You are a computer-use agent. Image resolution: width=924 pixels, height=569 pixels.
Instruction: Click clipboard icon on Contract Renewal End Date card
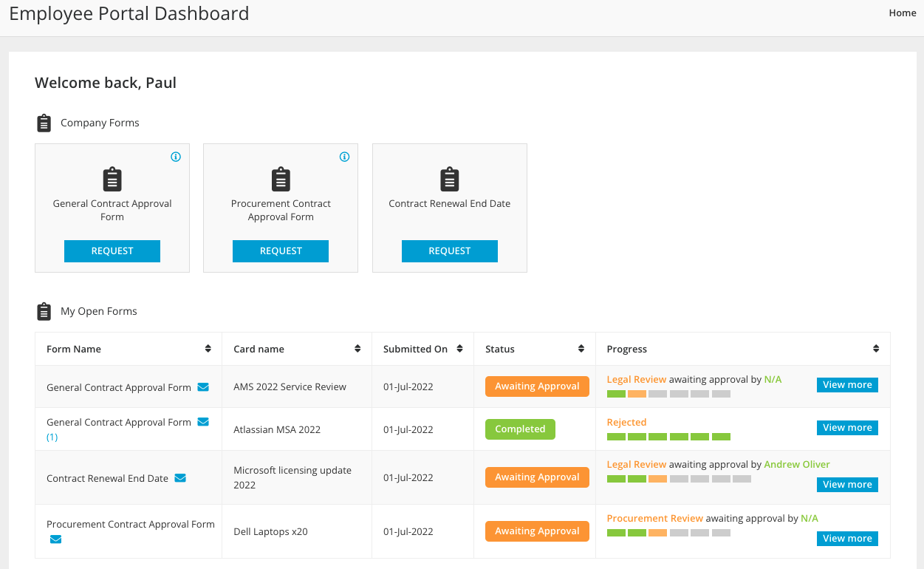click(450, 180)
